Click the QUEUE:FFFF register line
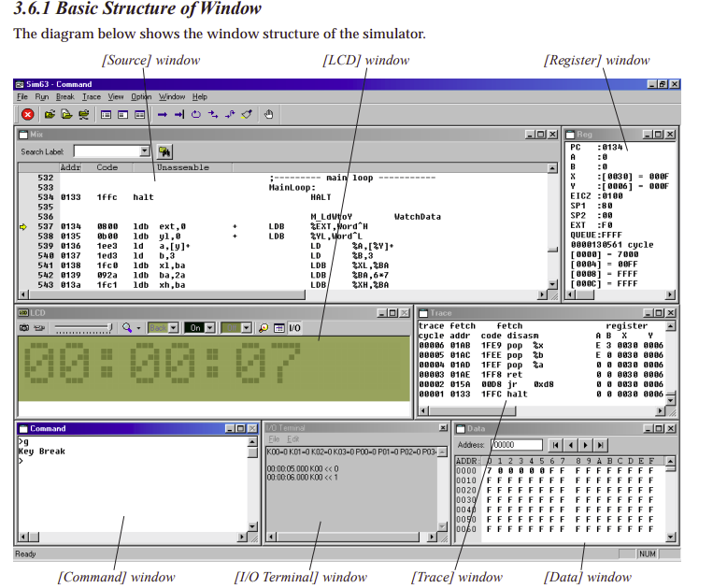The image size is (713, 588). click(596, 236)
